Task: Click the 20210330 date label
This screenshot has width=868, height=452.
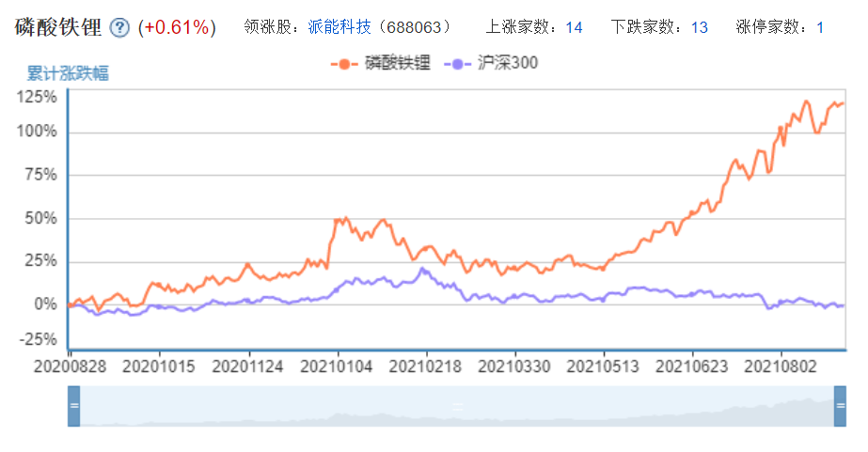Action: click(513, 366)
